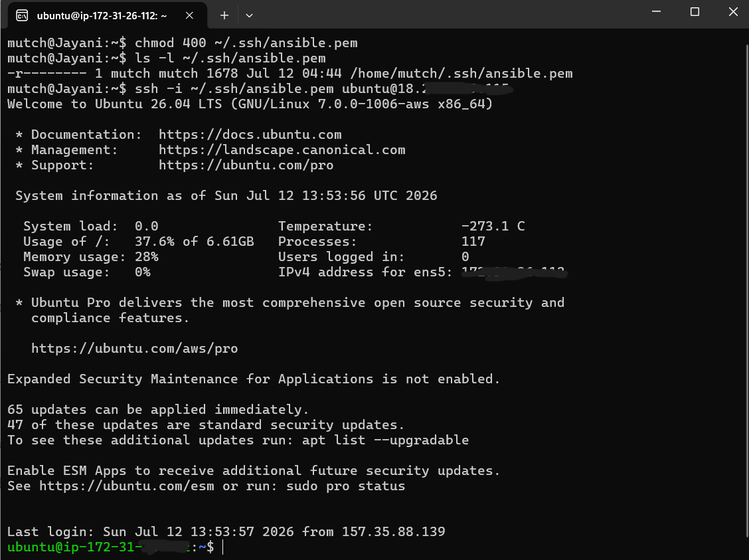This screenshot has height=560, width=749.
Task: Close the ubuntu terminal tab
Action: 189,15
